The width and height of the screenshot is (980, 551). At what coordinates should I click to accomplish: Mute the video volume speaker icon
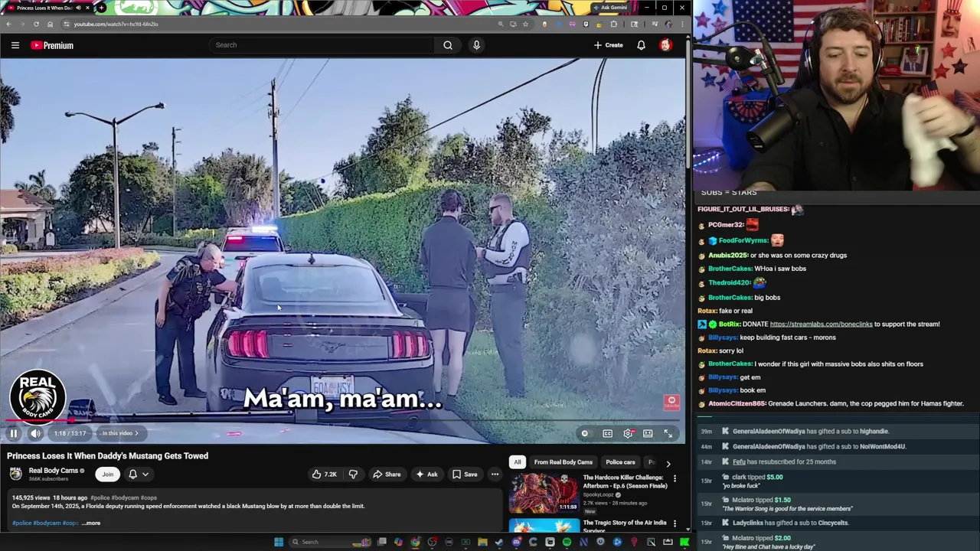tap(35, 433)
